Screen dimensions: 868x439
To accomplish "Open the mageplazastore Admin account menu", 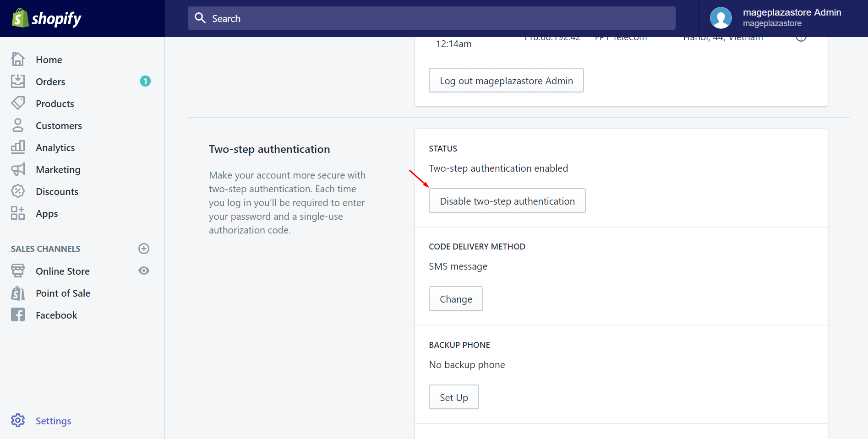I will click(x=783, y=18).
